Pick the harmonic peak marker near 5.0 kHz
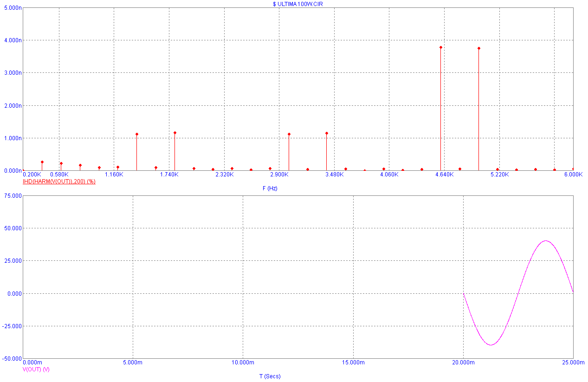The image size is (588, 382). (x=478, y=48)
